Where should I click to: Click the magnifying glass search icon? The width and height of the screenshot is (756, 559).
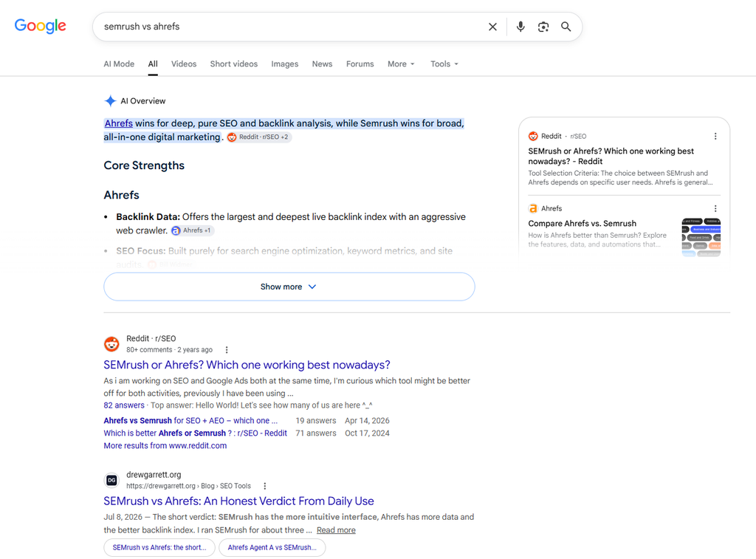(x=566, y=27)
